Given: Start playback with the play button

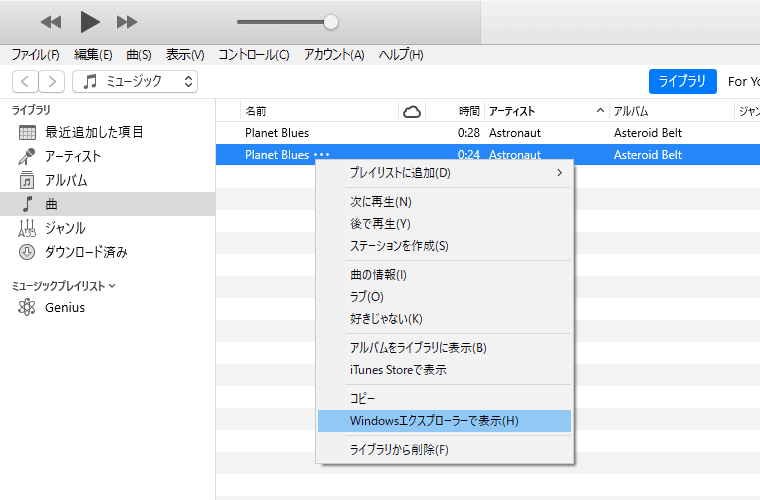Looking at the screenshot, I should tap(90, 22).
